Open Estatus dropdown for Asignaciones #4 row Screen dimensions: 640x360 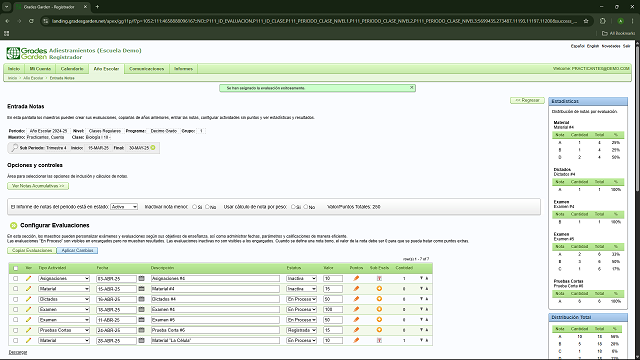click(x=301, y=278)
